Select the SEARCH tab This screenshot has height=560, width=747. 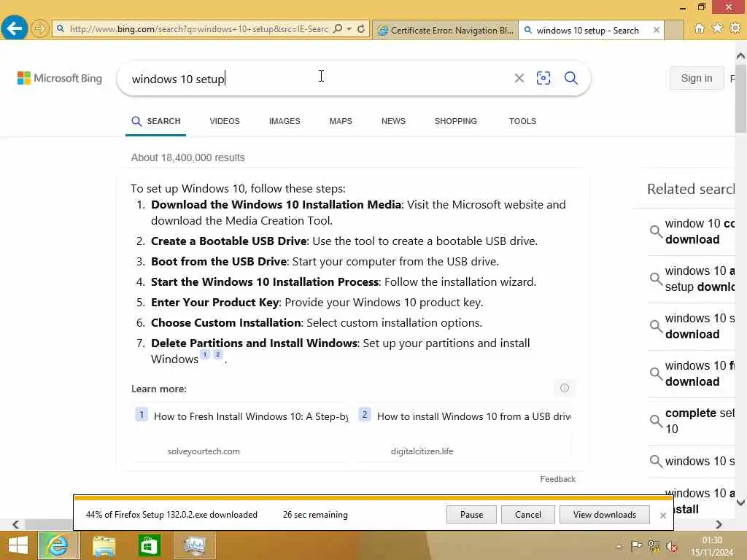156,122
